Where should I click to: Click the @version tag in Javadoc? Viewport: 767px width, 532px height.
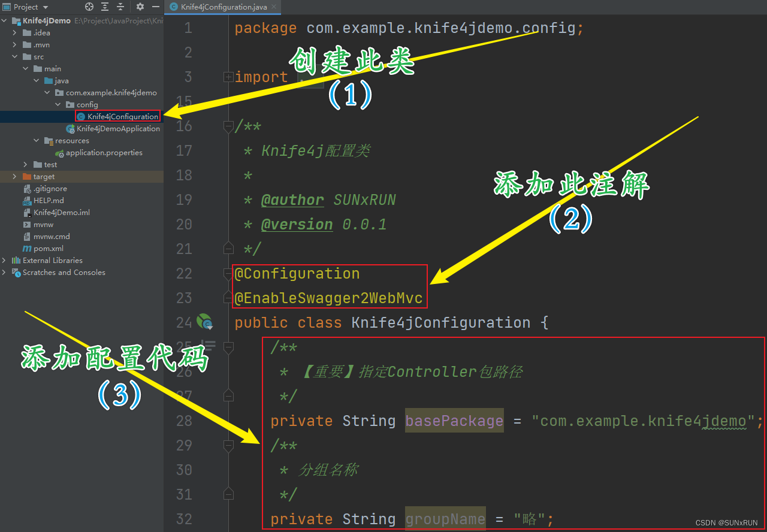coord(297,224)
